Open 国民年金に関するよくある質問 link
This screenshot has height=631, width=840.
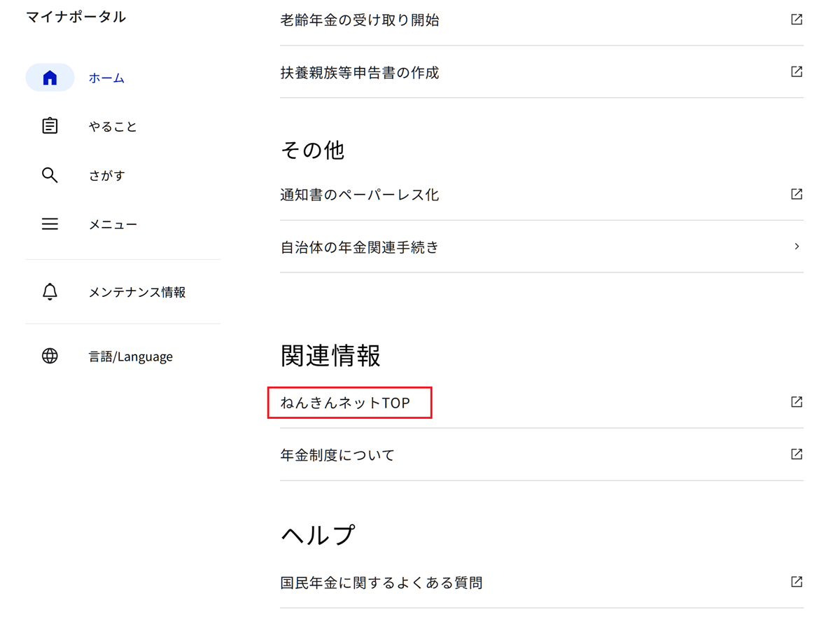(x=381, y=583)
